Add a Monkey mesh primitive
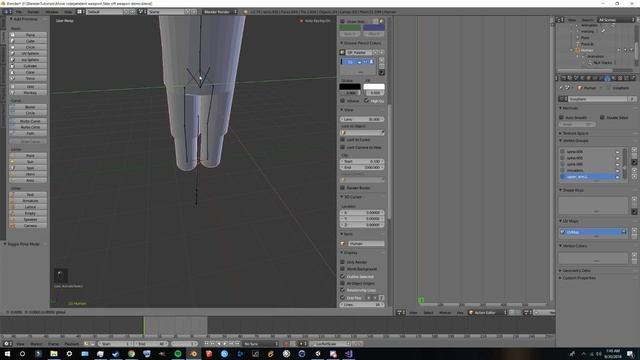The height and width of the screenshot is (360, 640). click(x=28, y=93)
